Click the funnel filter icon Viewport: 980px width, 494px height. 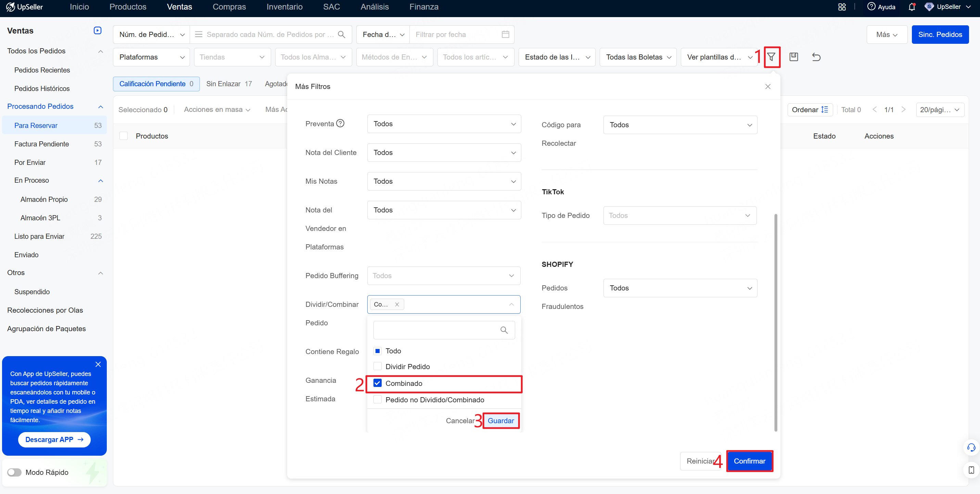coord(771,57)
